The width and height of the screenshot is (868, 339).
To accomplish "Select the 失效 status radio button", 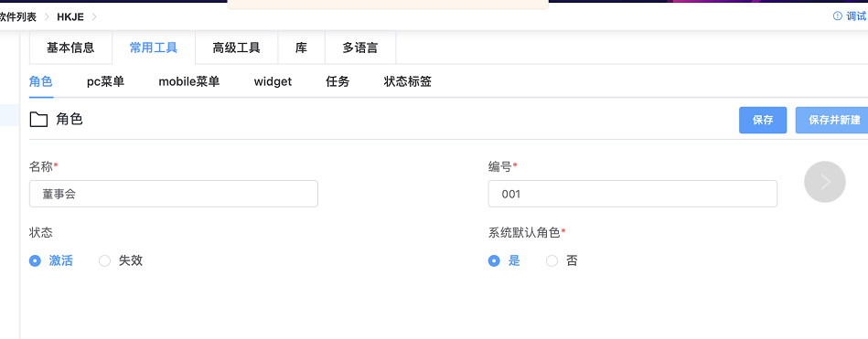I will 104,261.
